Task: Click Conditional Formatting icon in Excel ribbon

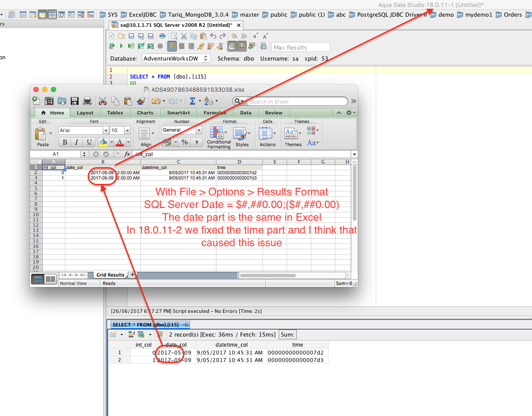Action: [217, 132]
